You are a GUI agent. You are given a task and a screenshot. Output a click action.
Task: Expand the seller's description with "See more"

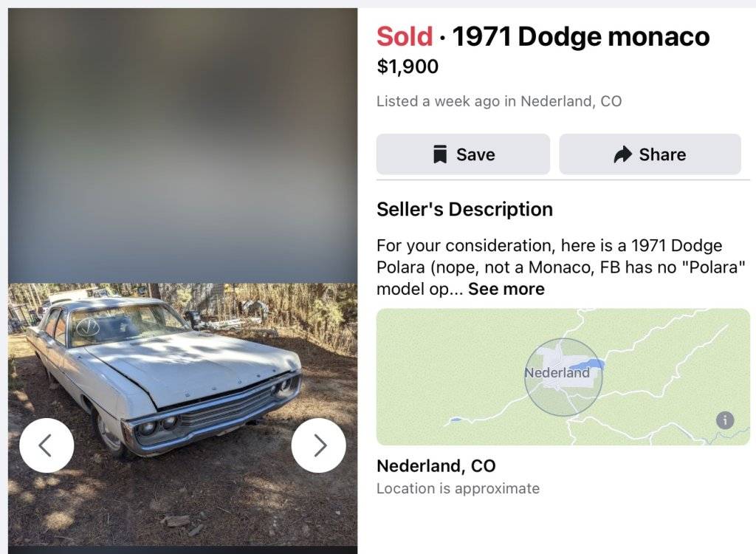pyautogui.click(x=506, y=290)
